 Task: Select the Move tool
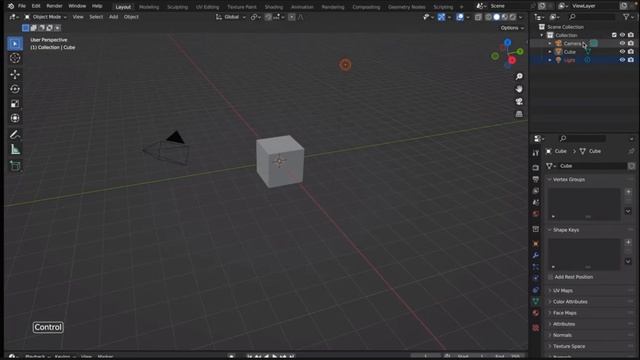pyautogui.click(x=15, y=74)
